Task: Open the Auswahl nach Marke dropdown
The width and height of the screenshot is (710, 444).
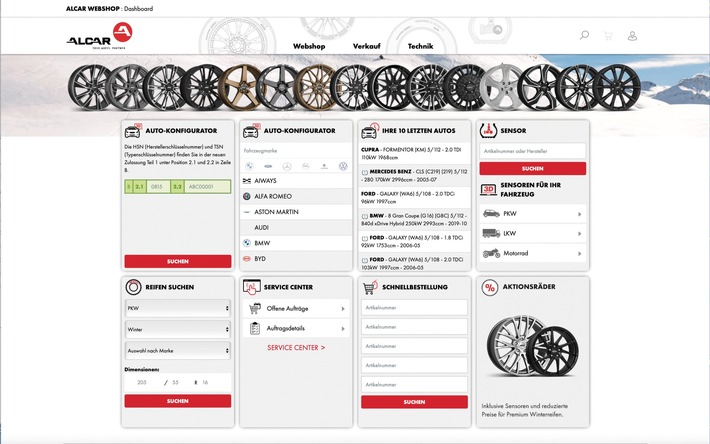Action: click(x=178, y=351)
